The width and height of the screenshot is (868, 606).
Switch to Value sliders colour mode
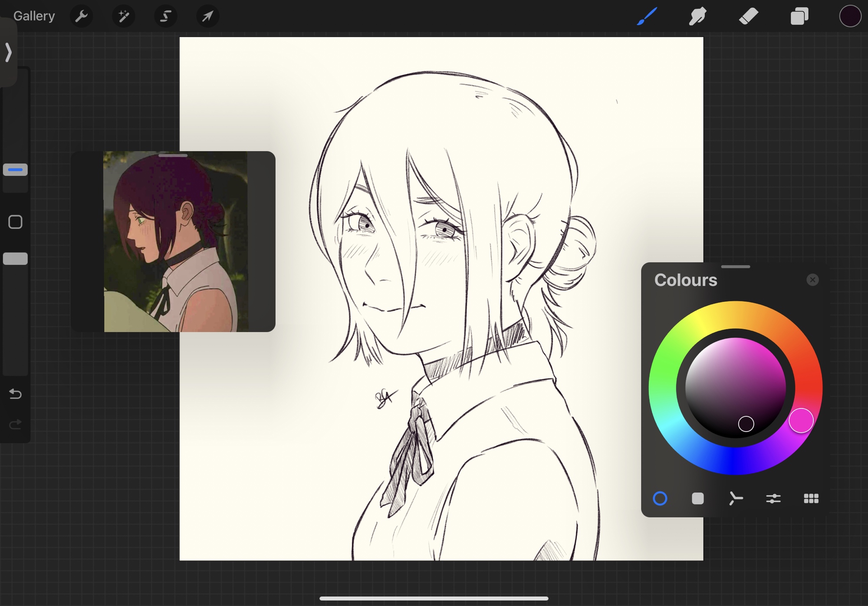(x=773, y=498)
